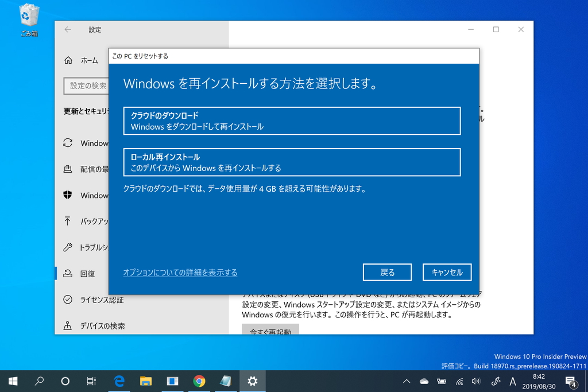Expand hidden icons in the system tray

coord(406,381)
